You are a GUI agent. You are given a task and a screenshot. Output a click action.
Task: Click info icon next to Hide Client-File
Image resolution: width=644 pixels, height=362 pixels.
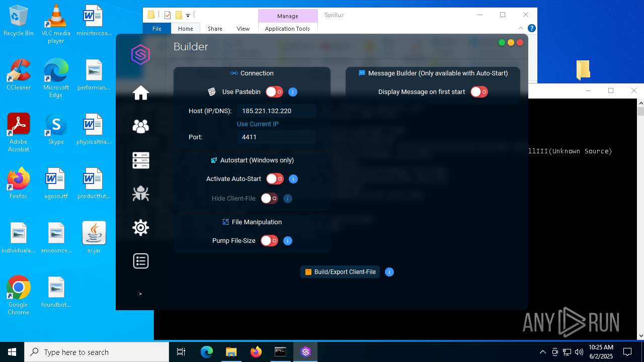[x=288, y=199]
